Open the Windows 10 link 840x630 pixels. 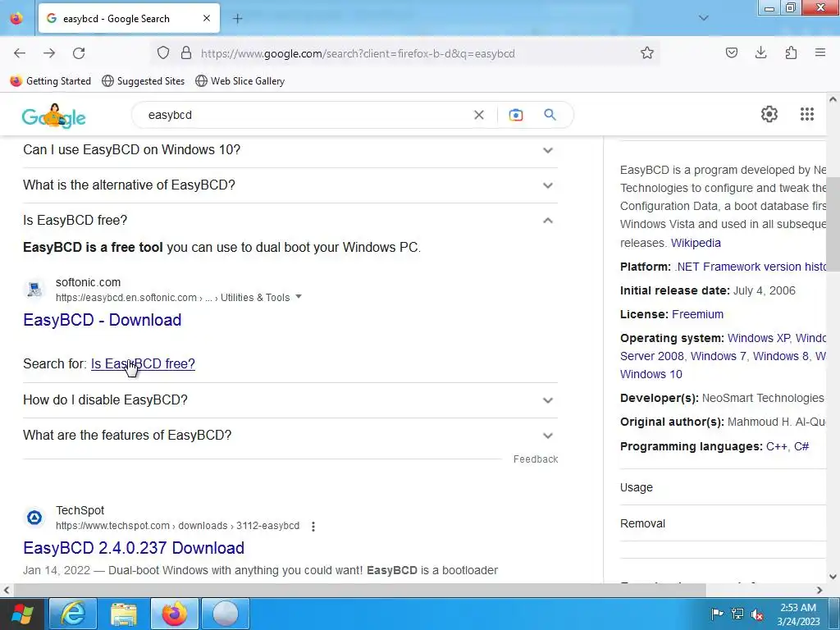(x=651, y=374)
